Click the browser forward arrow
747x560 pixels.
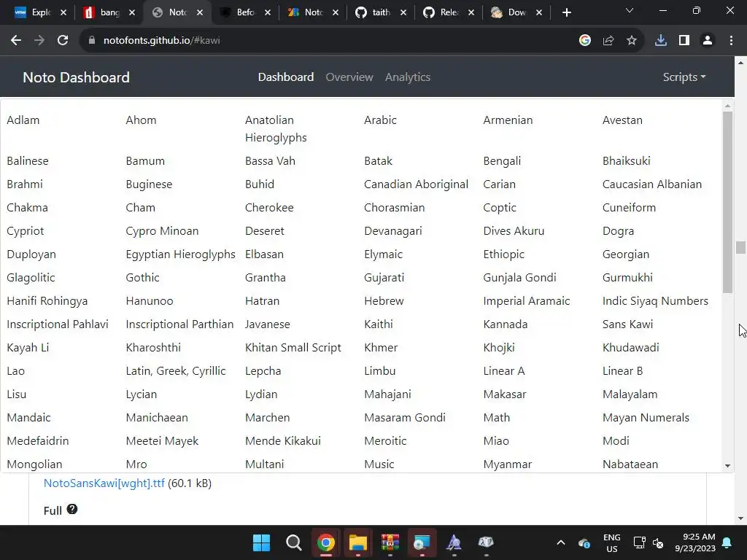click(39, 41)
